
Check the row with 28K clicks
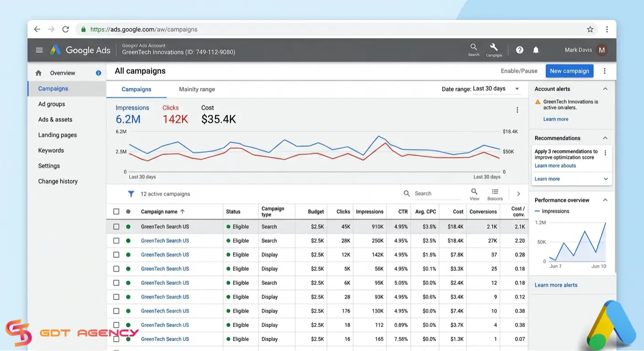coord(116,241)
